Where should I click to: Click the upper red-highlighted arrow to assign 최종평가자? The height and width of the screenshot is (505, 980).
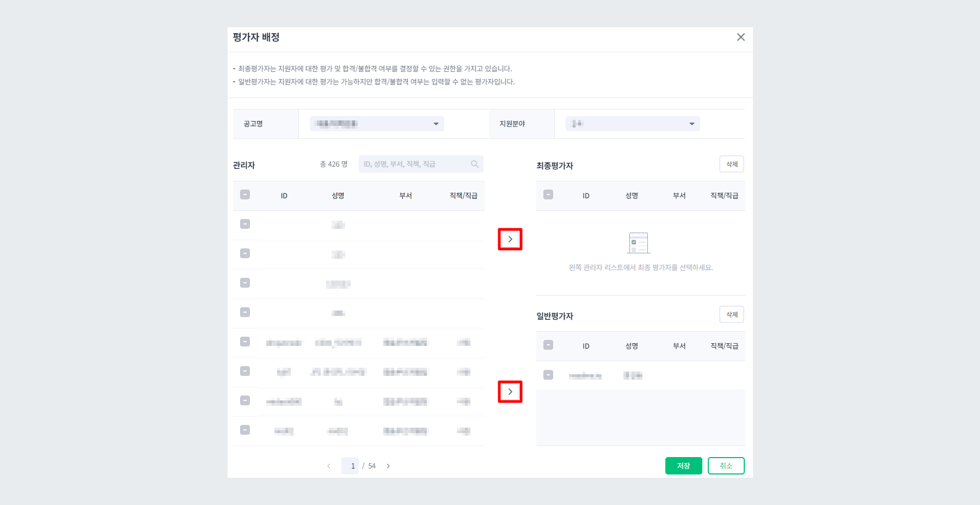[510, 239]
